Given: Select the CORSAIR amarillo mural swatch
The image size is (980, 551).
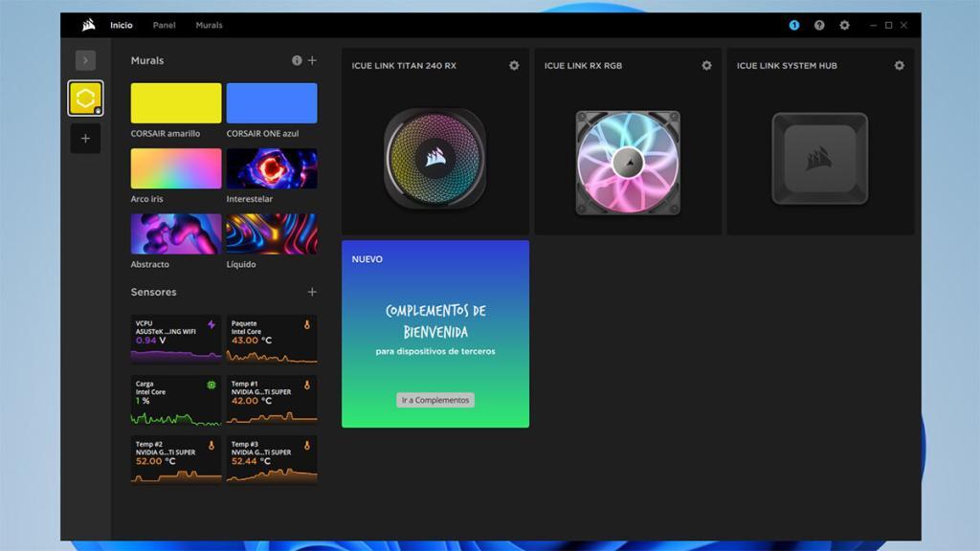Looking at the screenshot, I should pyautogui.click(x=176, y=103).
